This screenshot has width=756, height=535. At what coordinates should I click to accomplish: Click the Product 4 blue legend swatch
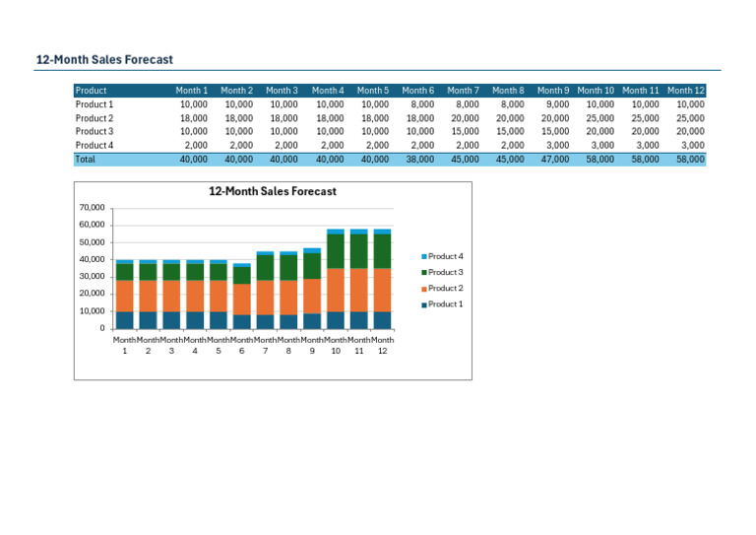coord(424,256)
